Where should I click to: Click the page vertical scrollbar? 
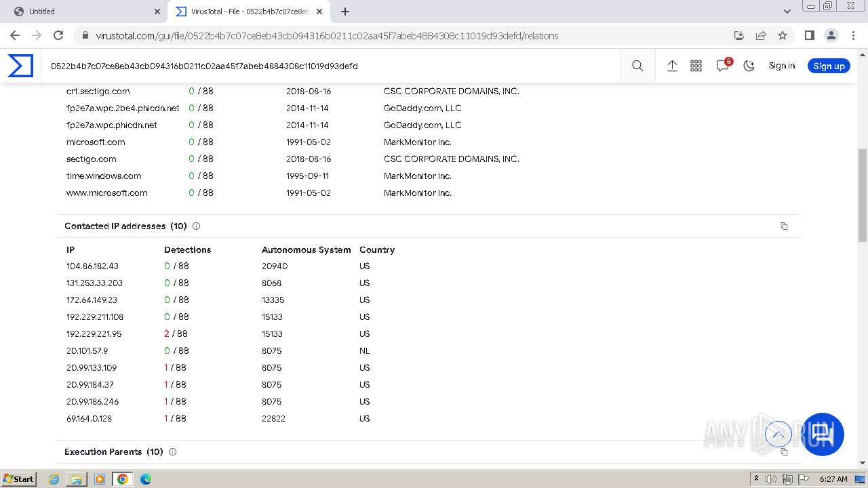[863, 195]
